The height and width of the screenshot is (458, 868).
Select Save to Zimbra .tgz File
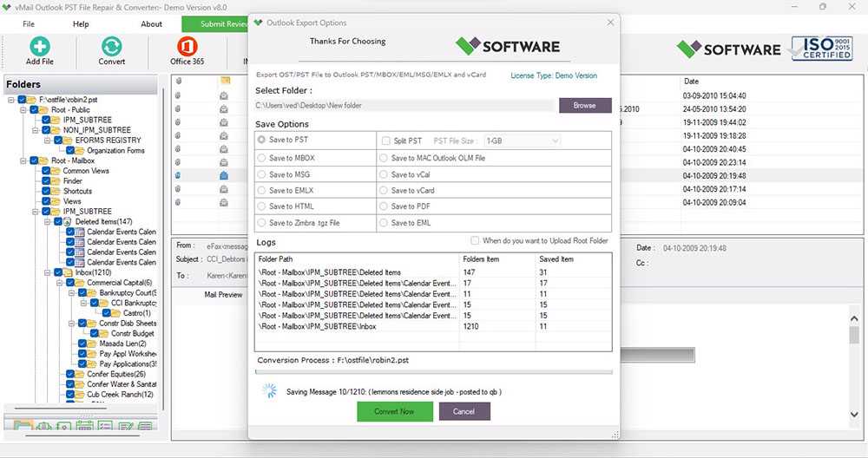tap(261, 223)
